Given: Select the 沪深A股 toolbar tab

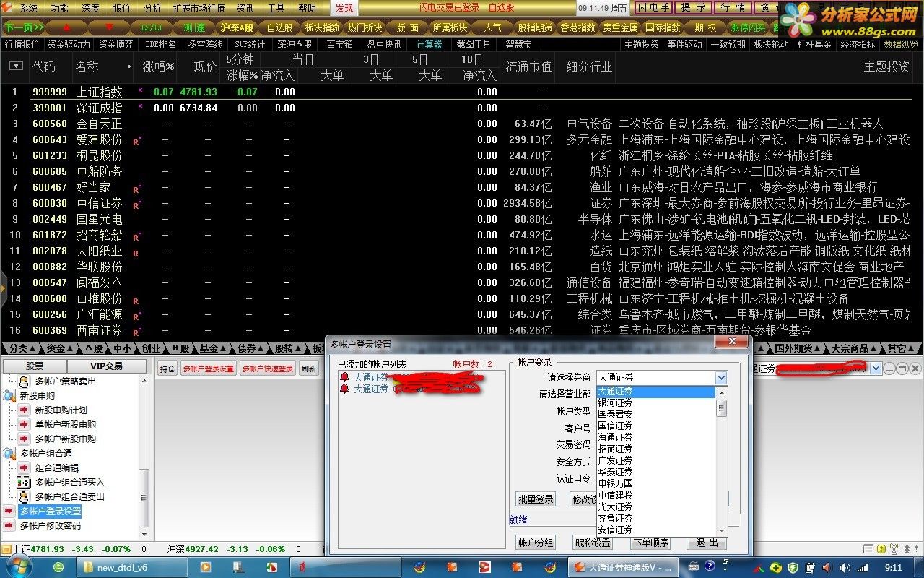Looking at the screenshot, I should click(x=237, y=27).
